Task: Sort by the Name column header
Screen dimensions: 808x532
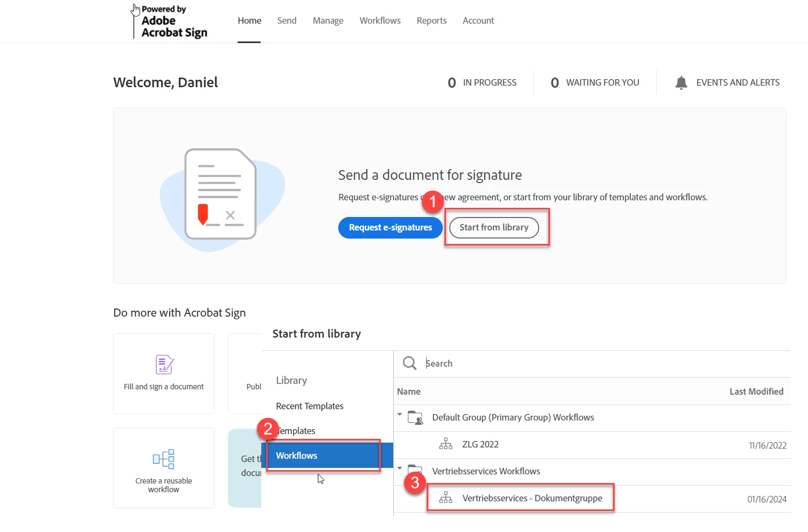Action: point(409,391)
